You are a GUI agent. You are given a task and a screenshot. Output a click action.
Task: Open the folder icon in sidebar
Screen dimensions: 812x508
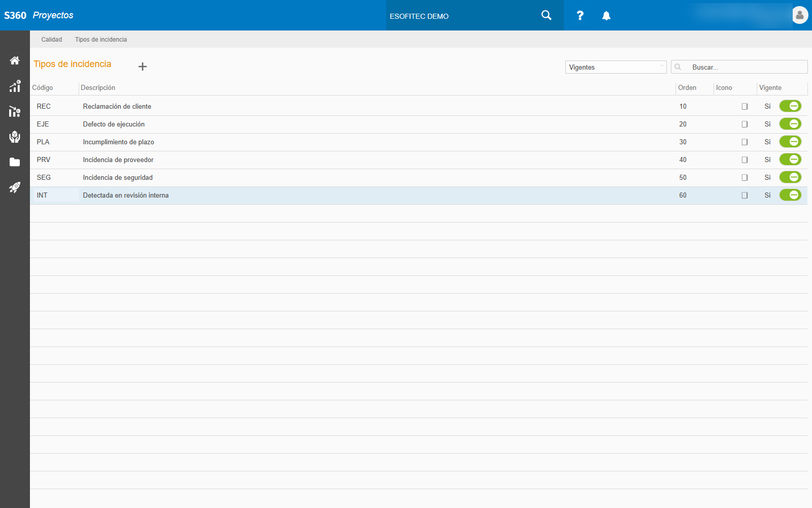[x=15, y=162]
